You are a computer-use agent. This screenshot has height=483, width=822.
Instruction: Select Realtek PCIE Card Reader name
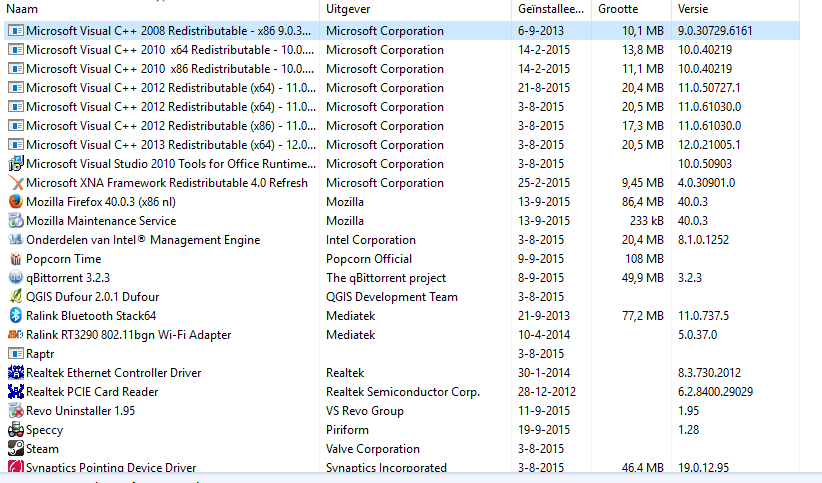[92, 392]
